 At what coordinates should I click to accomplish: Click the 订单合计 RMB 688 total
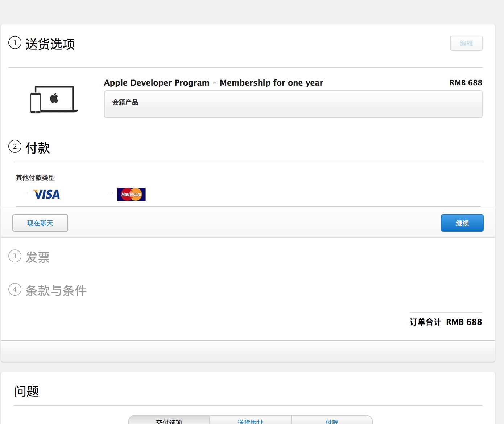[x=446, y=322]
